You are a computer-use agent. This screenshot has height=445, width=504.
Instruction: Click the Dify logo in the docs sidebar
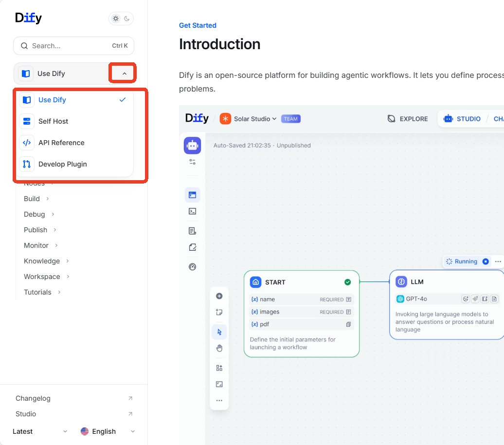(x=28, y=18)
